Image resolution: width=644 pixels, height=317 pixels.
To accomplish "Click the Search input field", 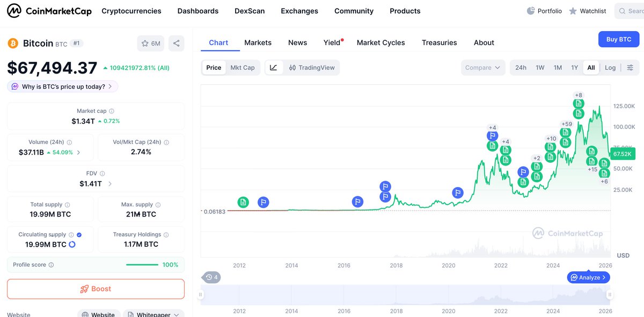I will (x=629, y=11).
